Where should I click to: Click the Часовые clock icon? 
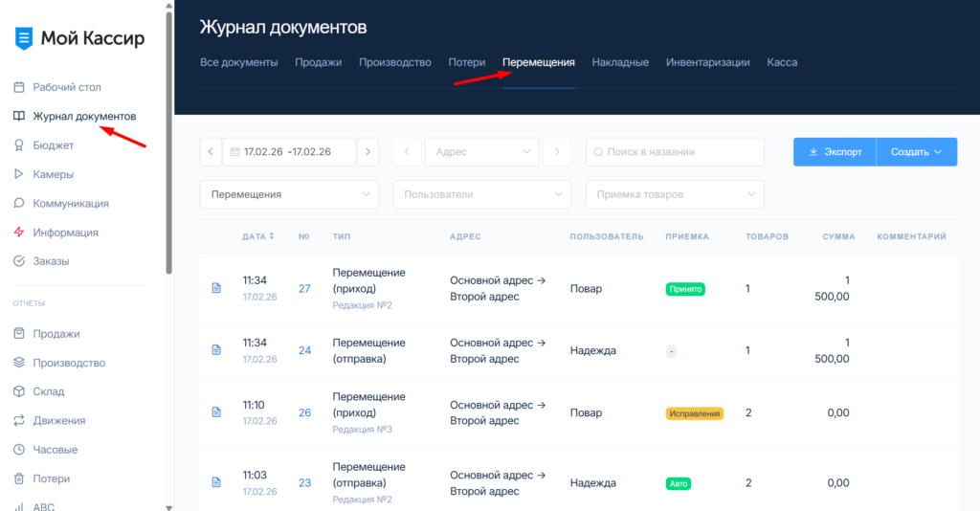(18, 450)
